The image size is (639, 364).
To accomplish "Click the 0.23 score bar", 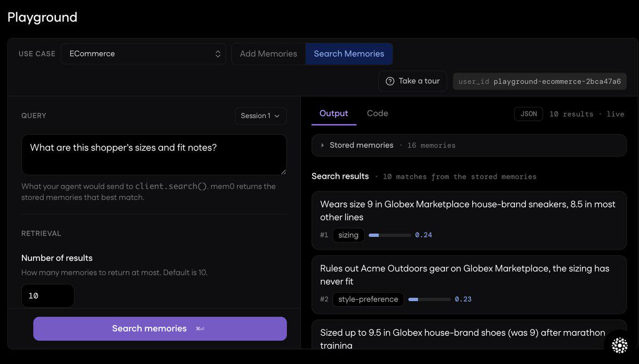I will [429, 299].
